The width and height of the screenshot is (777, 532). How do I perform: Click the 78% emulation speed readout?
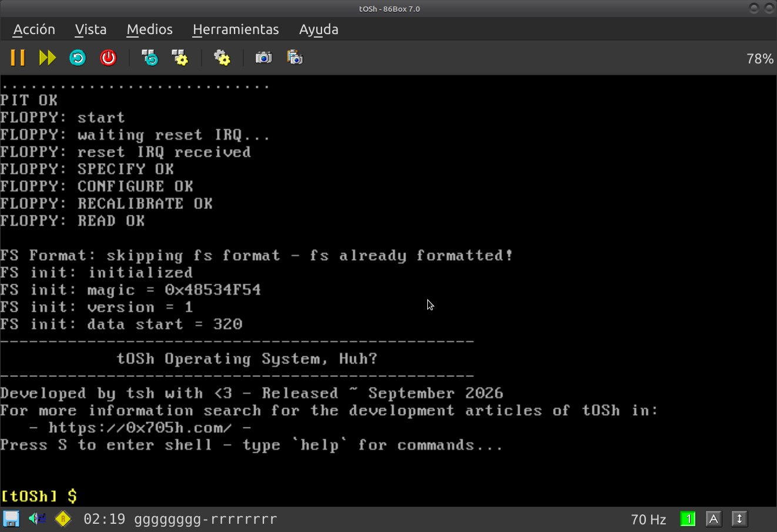point(760,59)
